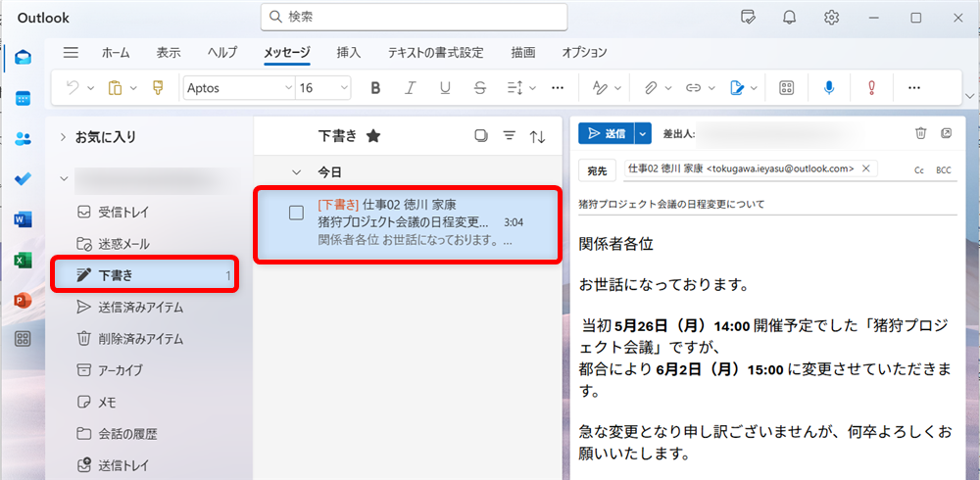Apply bold formatting to text

375,88
